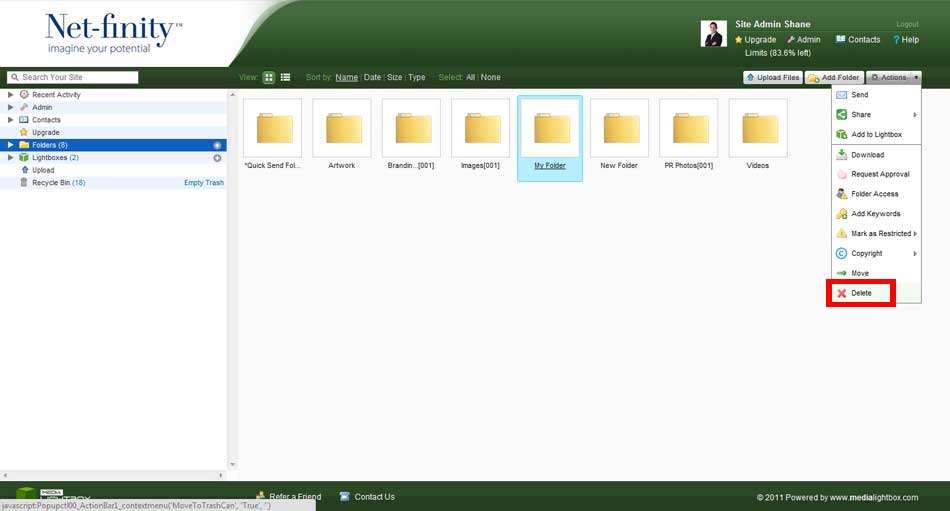Select None to clear selection
950x511 pixels.
(x=490, y=77)
